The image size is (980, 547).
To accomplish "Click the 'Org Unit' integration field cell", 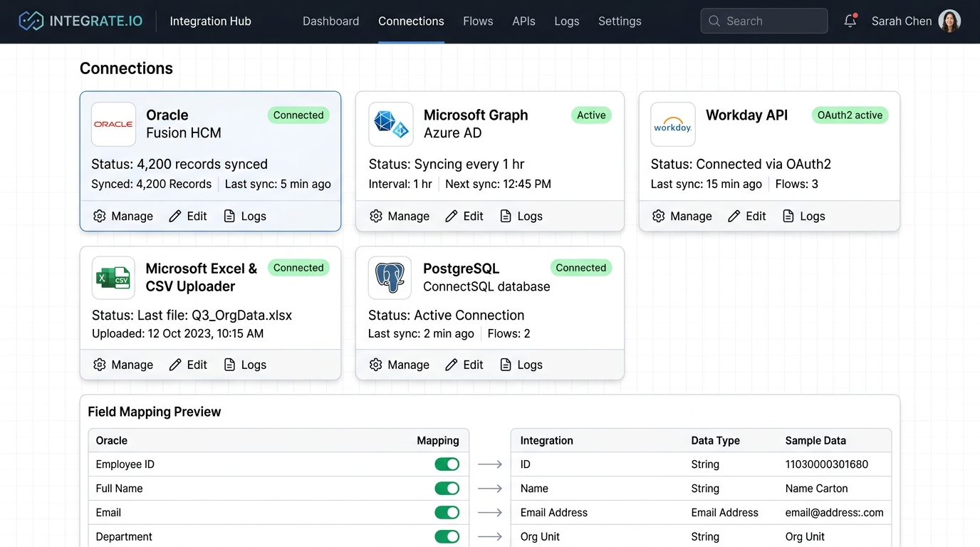I will [540, 537].
